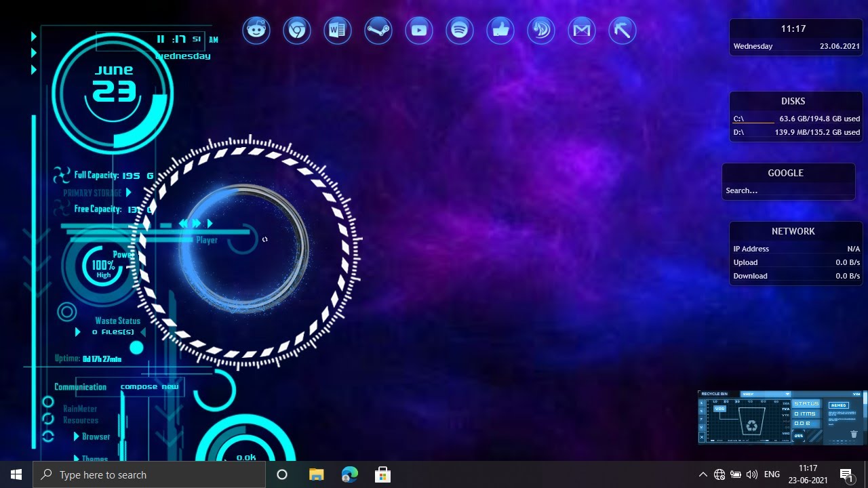Click the 0.0 B button in Recycle Bin widget
868x488 pixels.
point(806,423)
